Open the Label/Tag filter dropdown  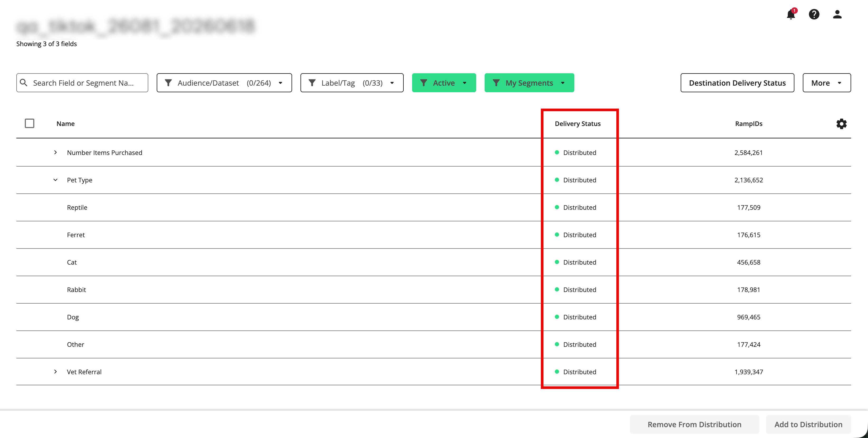pos(352,83)
